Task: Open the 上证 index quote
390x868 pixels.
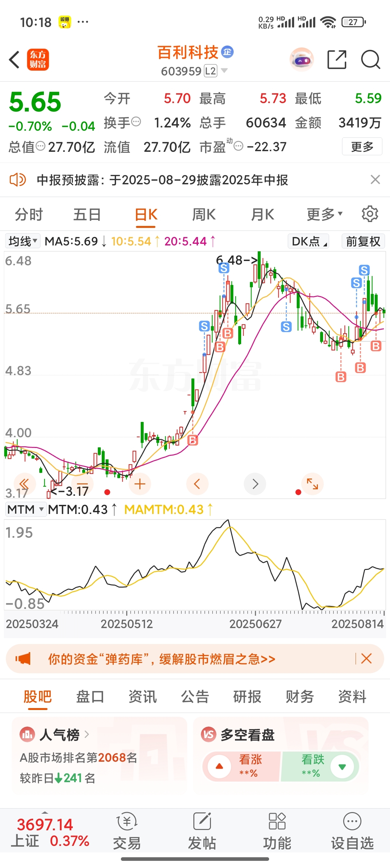Action: coord(50,833)
